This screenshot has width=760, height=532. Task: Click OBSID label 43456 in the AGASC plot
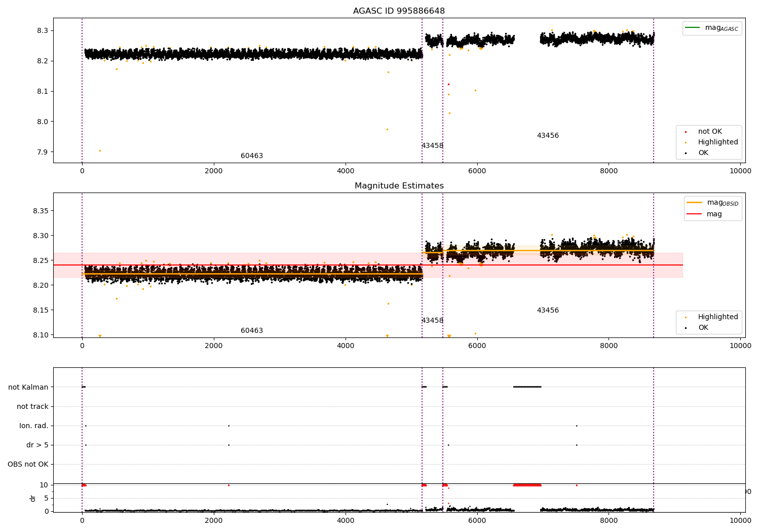point(548,136)
